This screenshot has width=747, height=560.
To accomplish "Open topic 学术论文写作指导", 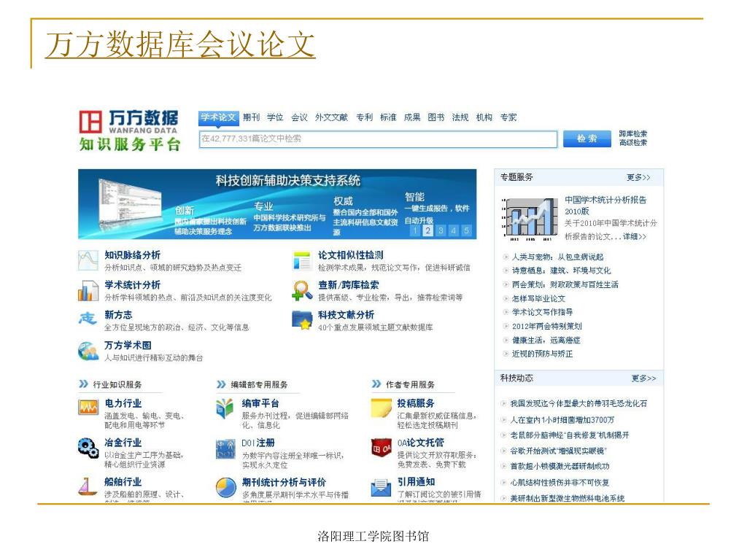I will [x=542, y=312].
